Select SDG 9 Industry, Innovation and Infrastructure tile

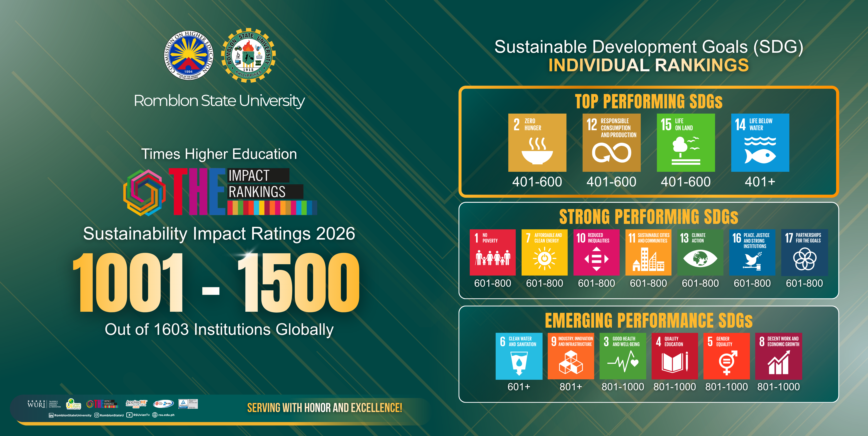click(571, 356)
